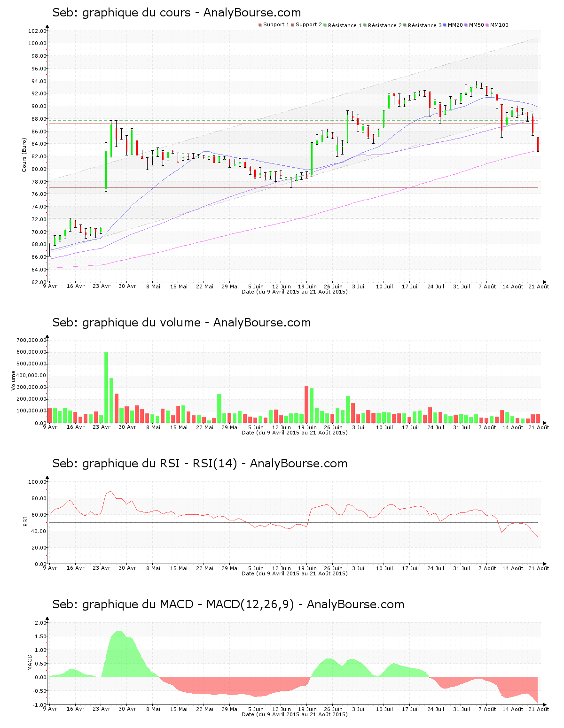
Task: Click the "300,000.00" volume axis value
Action: [31, 387]
